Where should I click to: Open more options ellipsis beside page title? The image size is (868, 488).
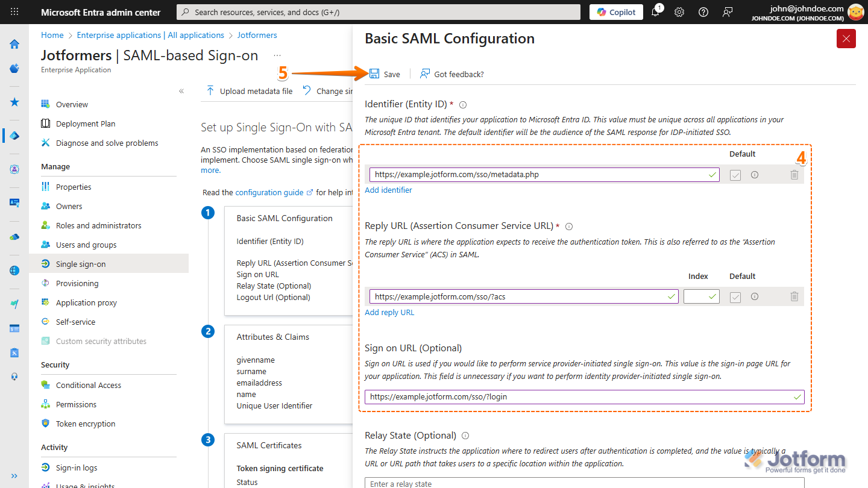pyautogui.click(x=277, y=55)
